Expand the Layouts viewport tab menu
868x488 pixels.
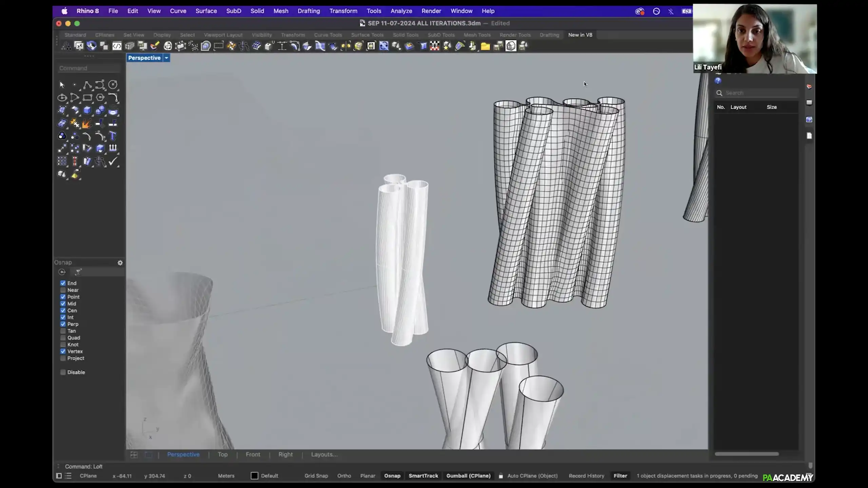tap(324, 454)
